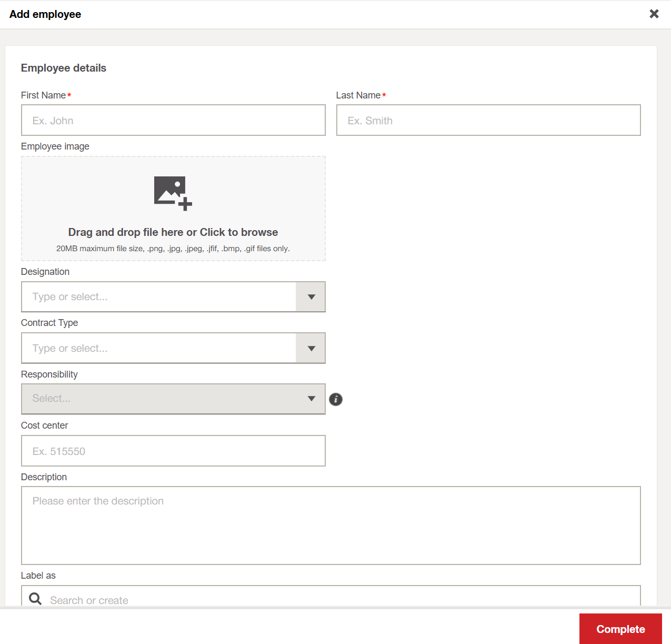Expand the Designation dropdown arrow

[x=311, y=297]
